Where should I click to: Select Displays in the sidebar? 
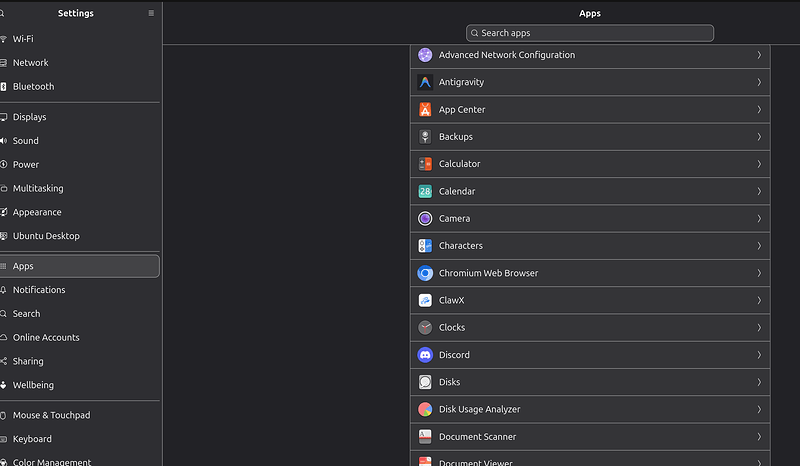[79, 117]
